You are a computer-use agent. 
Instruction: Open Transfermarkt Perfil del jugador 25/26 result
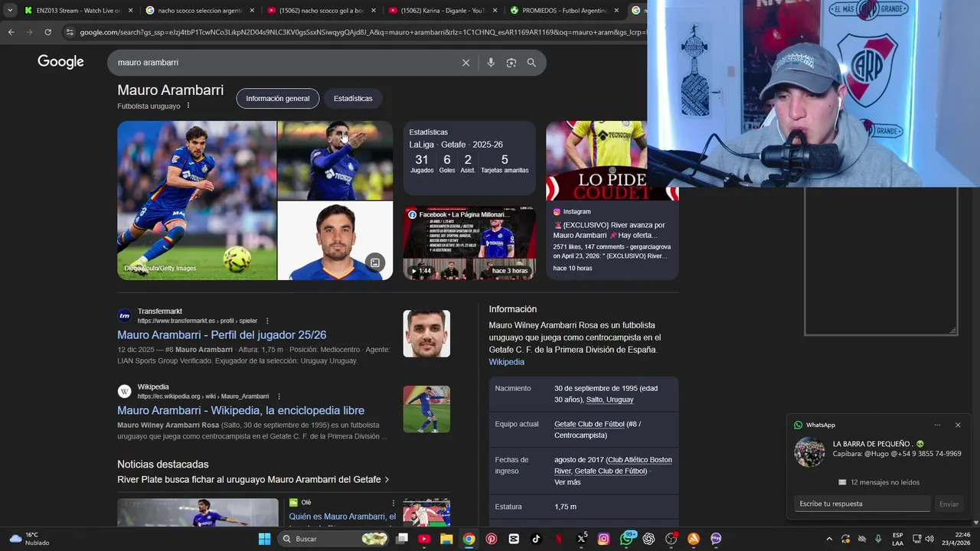pyautogui.click(x=222, y=334)
